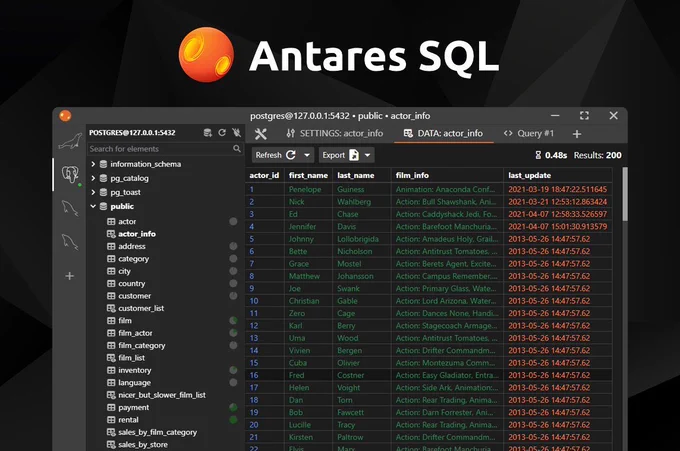
Task: Click the table icon beside actor
Action: tap(111, 222)
